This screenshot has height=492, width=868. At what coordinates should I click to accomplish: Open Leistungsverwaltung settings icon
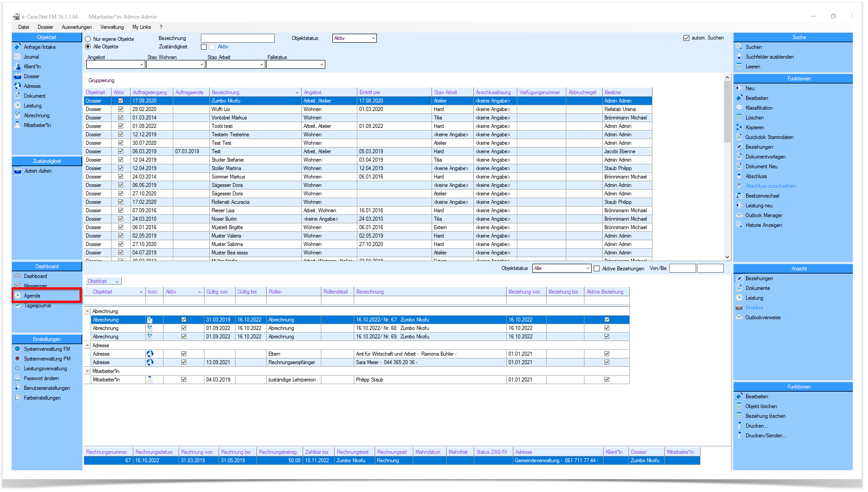pyautogui.click(x=17, y=369)
